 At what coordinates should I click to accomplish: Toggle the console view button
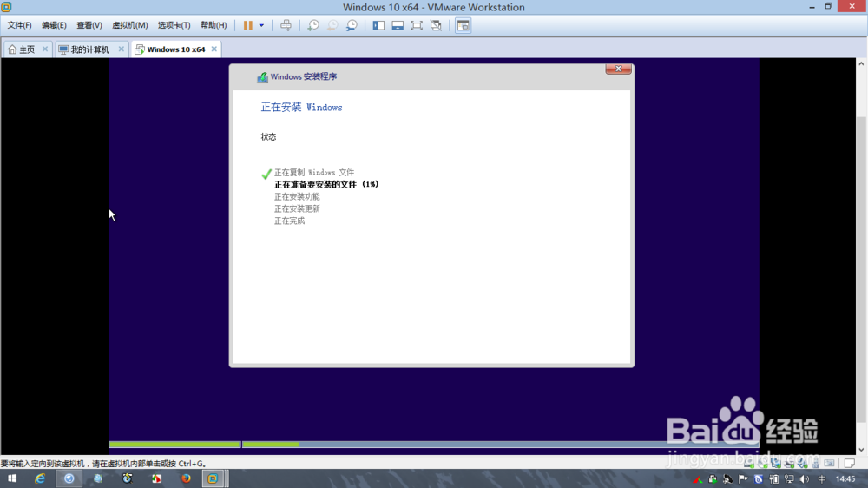coord(463,25)
